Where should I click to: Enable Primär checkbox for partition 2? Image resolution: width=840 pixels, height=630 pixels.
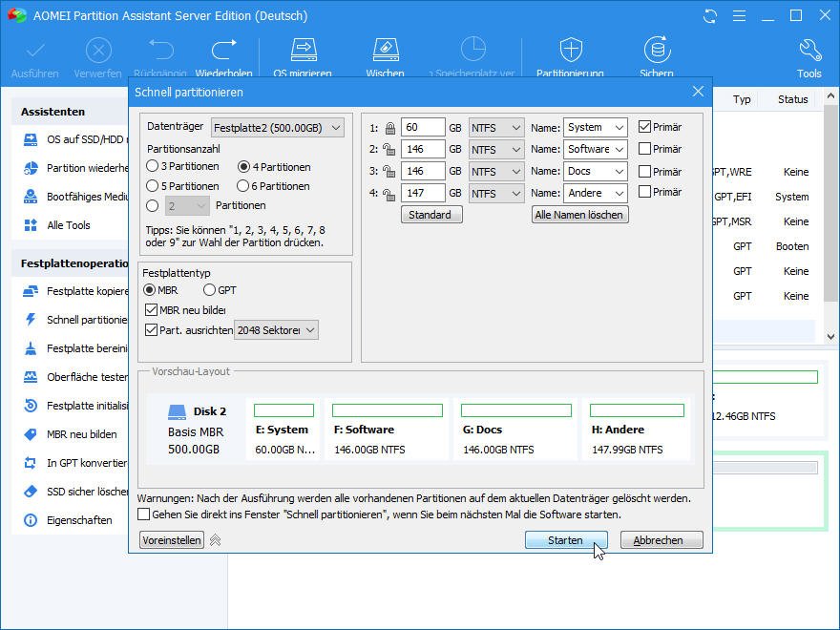coord(645,149)
